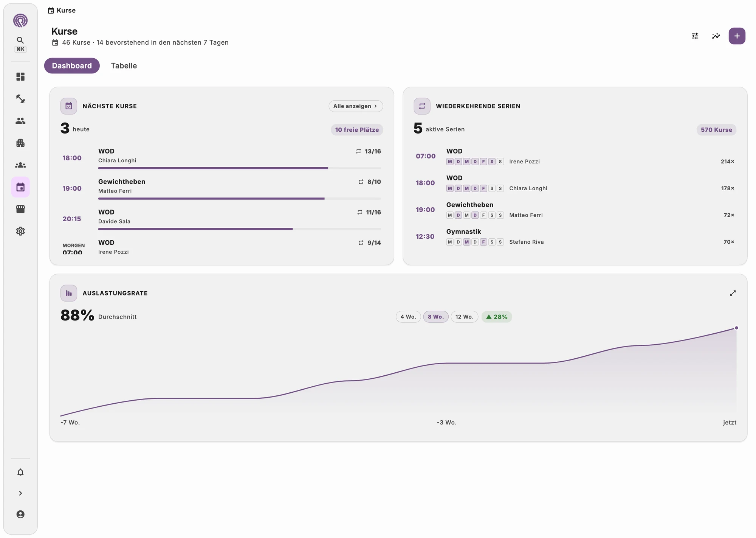The image size is (756, 538).
Task: Click the Nächste Kurse calendar-check card icon
Action: coord(69,106)
